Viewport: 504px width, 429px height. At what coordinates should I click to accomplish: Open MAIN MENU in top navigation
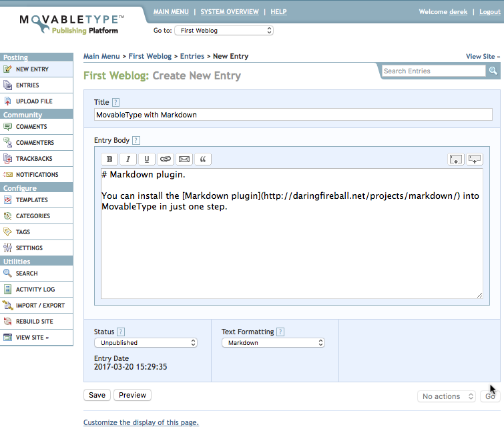pos(171,12)
